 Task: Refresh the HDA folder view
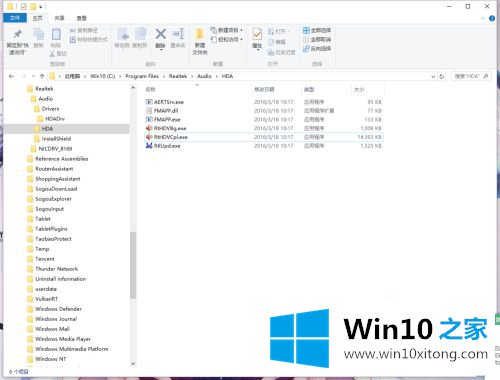(x=442, y=76)
